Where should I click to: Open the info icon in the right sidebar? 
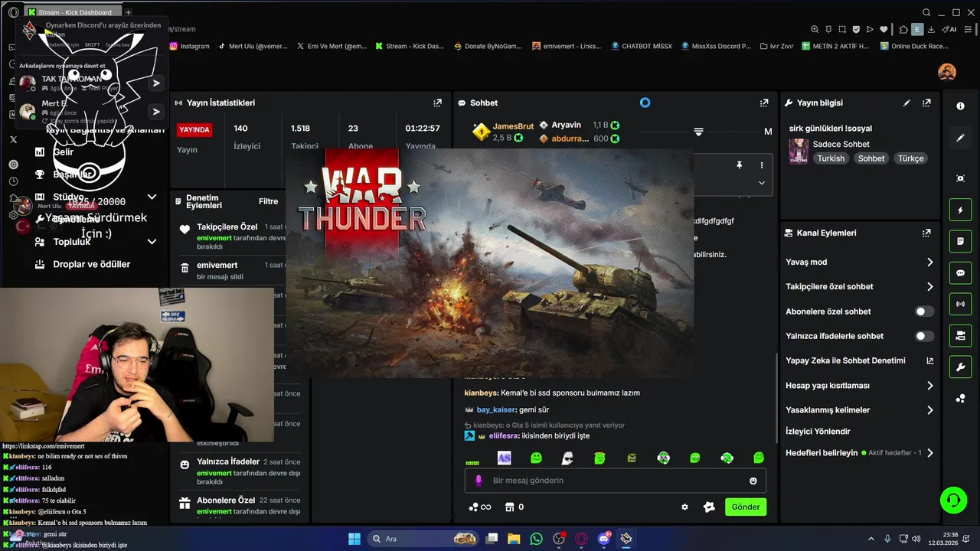pyautogui.click(x=960, y=106)
